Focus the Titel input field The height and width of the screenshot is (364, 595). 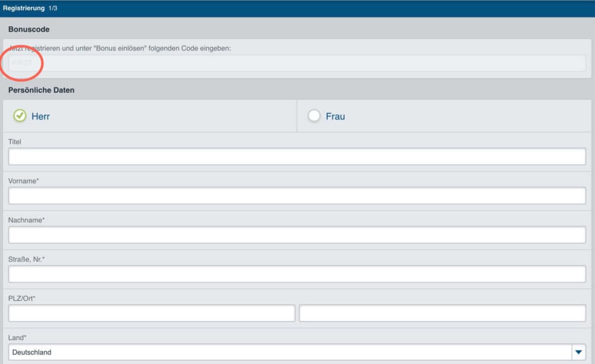click(x=297, y=156)
